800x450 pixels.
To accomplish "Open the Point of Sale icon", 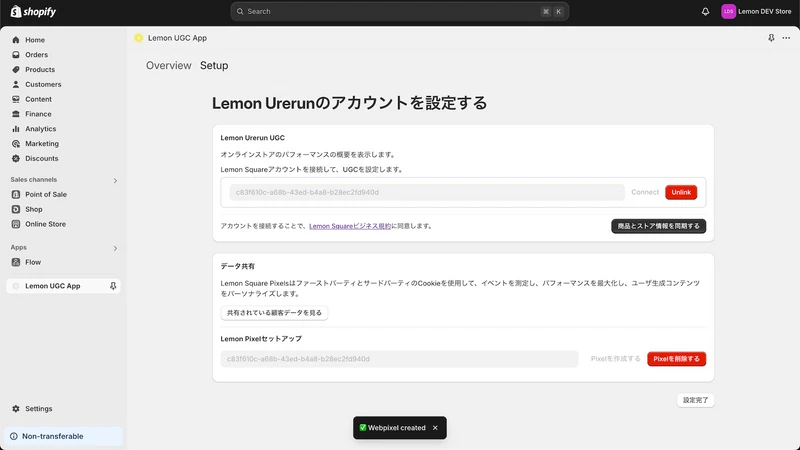I will point(16,194).
